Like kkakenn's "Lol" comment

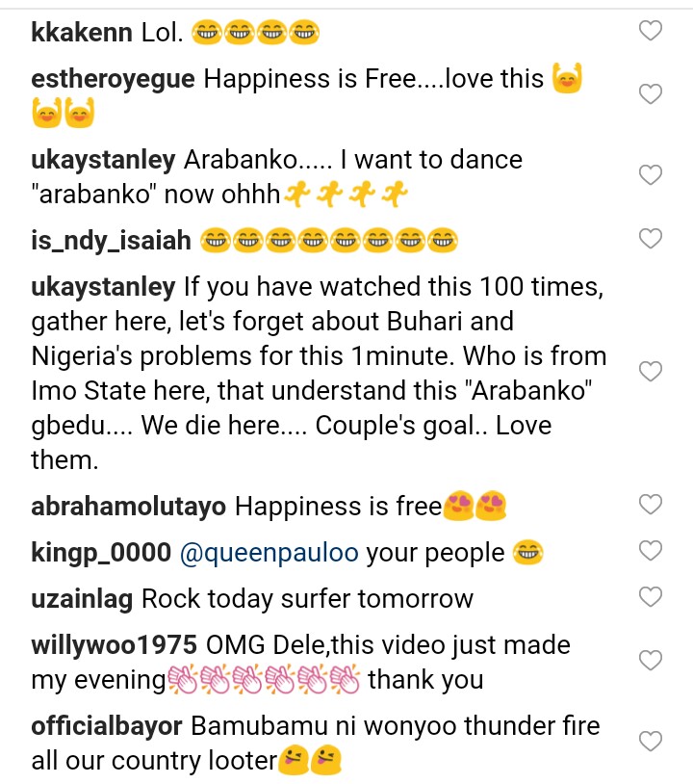pyautogui.click(x=651, y=32)
